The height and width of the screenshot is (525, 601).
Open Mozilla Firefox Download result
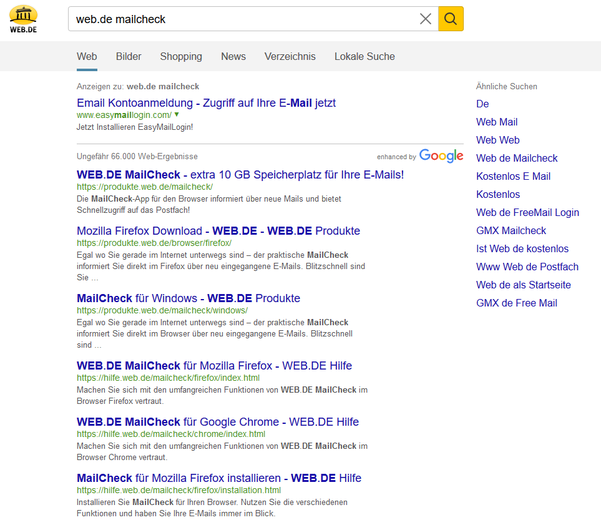pos(218,231)
